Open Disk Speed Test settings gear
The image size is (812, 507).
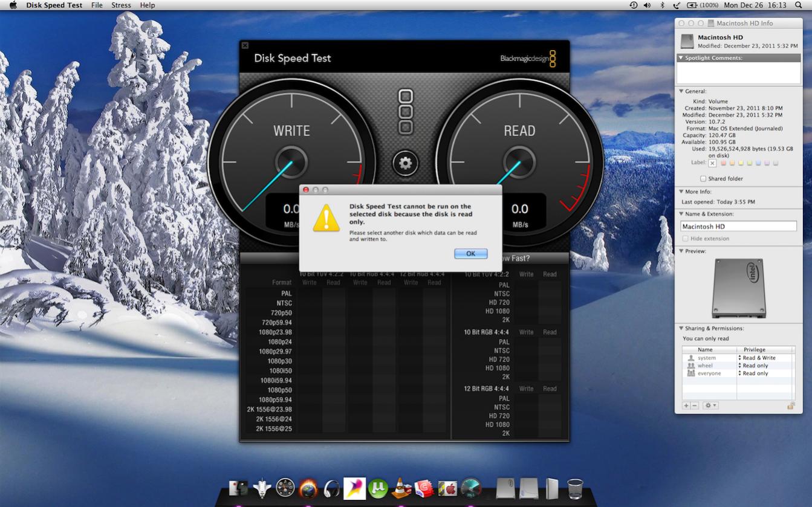405,163
